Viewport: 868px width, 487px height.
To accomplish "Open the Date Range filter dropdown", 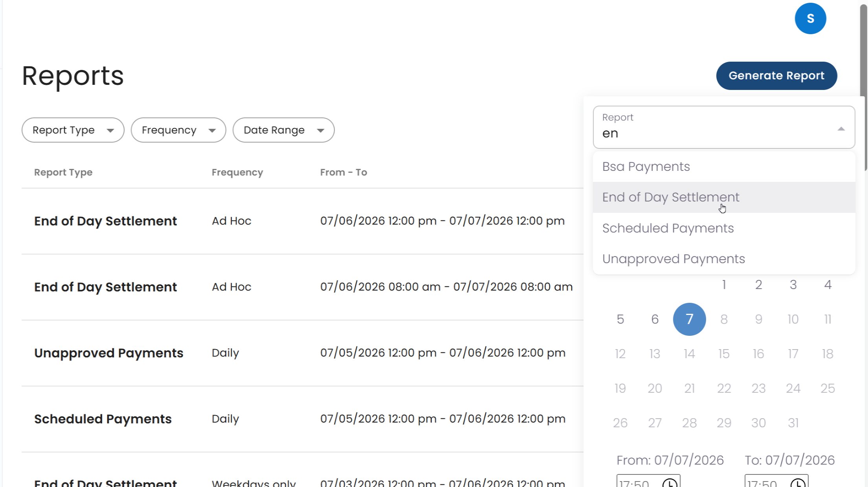I will [x=283, y=130].
